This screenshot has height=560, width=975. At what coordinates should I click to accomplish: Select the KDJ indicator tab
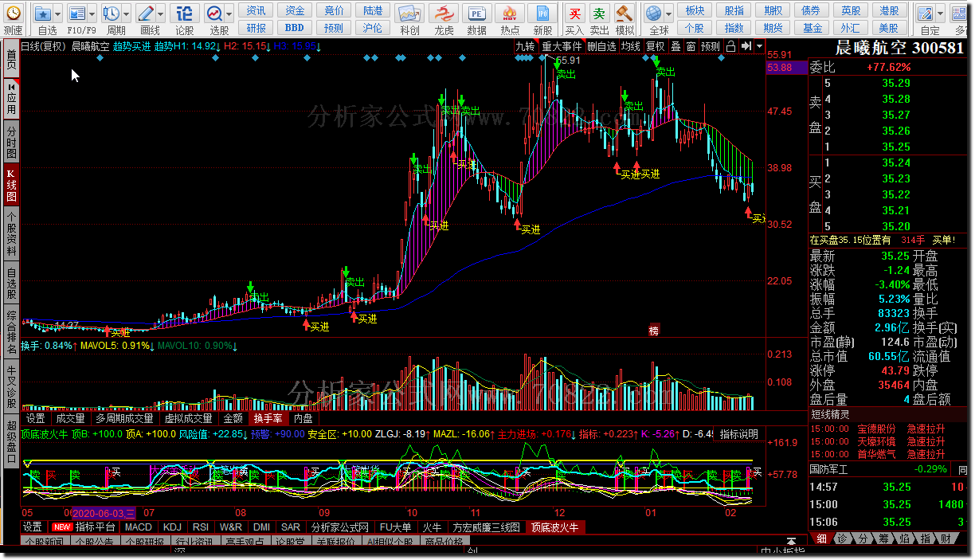click(x=173, y=527)
